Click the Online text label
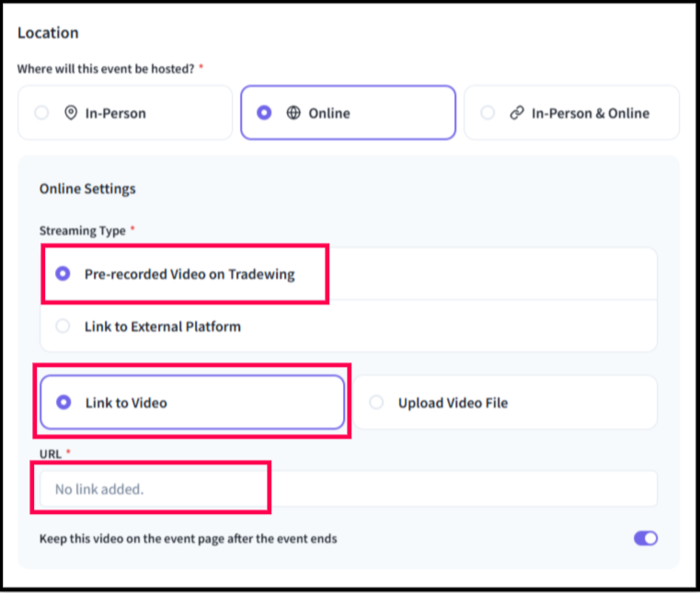 pos(329,113)
